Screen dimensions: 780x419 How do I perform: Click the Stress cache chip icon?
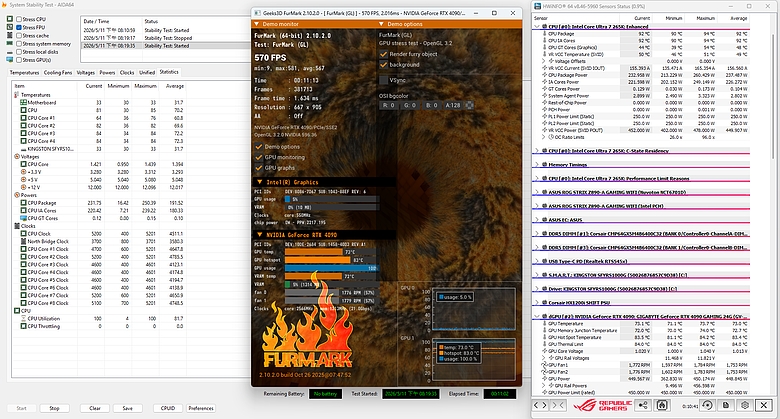pos(9,35)
